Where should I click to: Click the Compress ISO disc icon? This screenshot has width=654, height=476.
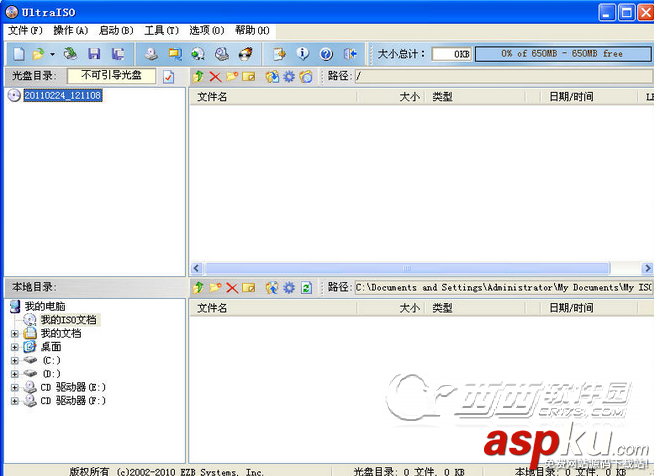coord(198,54)
